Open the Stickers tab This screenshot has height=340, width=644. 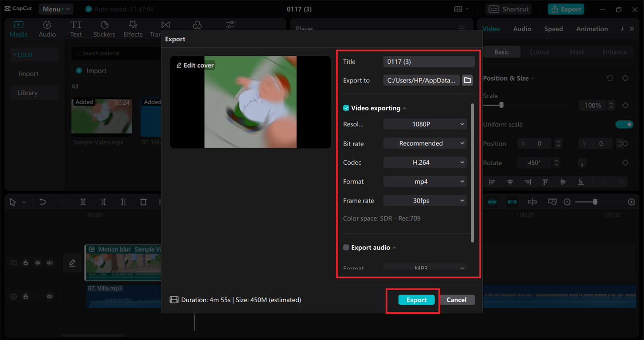tap(104, 29)
